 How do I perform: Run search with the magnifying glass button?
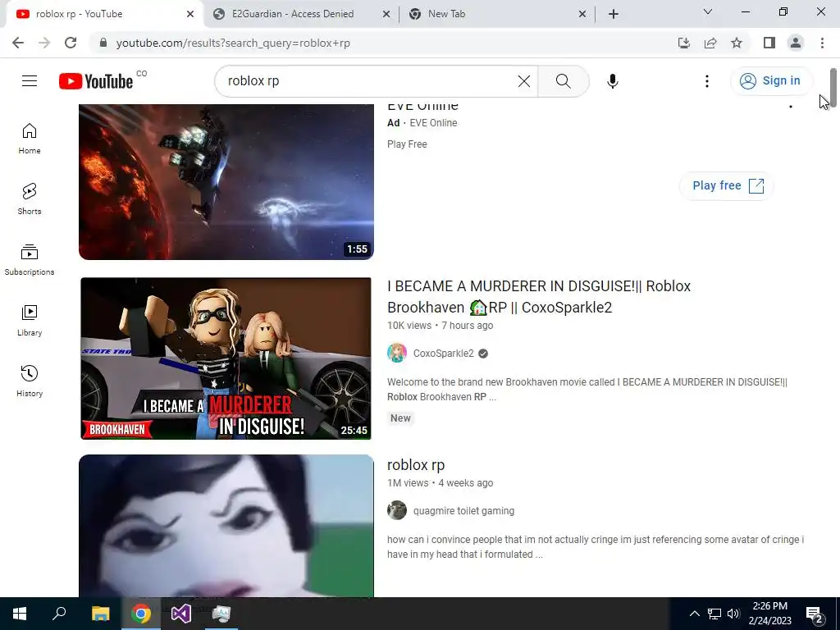[563, 81]
